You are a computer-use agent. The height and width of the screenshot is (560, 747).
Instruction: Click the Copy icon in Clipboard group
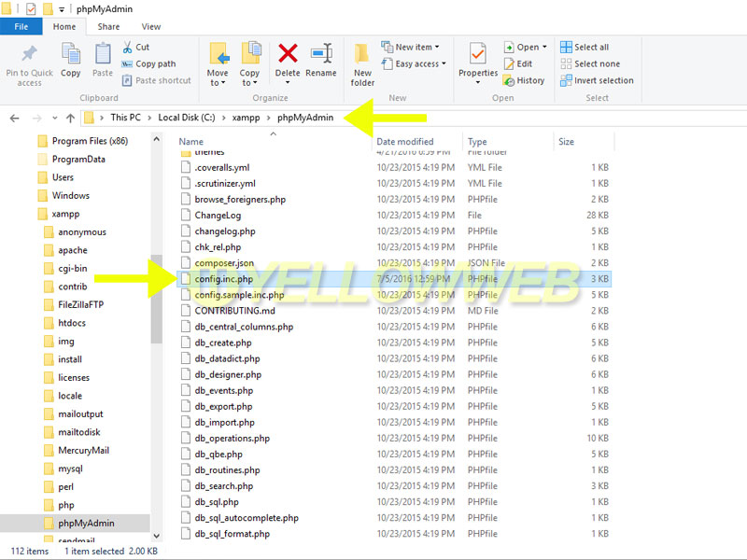tap(71, 54)
